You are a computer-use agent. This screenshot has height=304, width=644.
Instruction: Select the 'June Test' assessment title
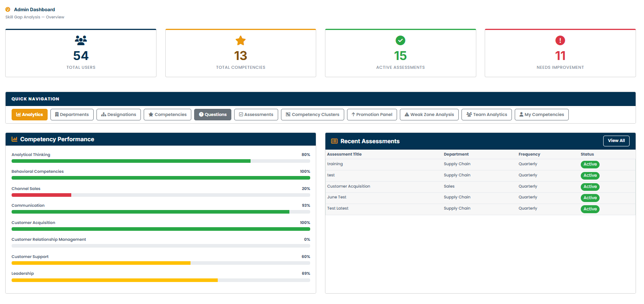[x=337, y=197]
